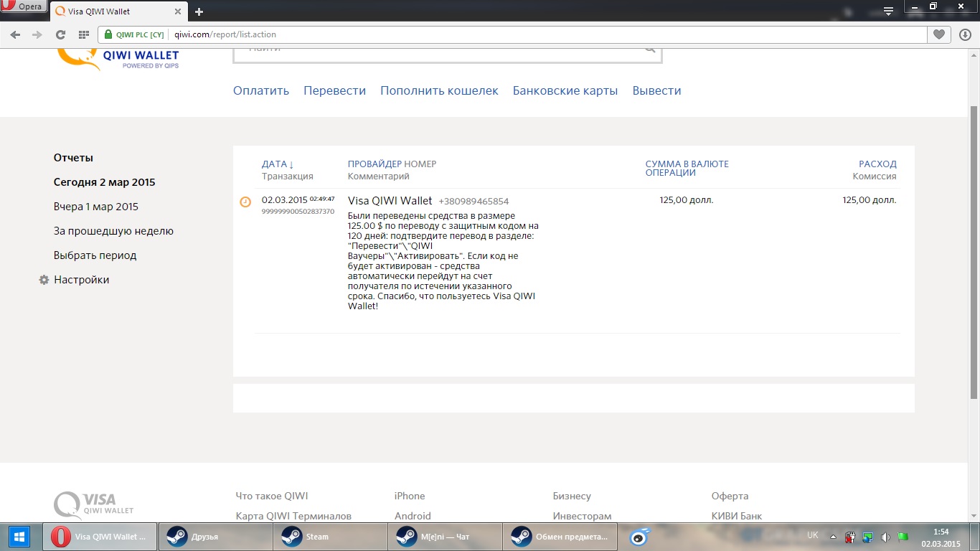980x551 pixels.
Task: Show hidden system tray icons
Action: click(x=833, y=537)
